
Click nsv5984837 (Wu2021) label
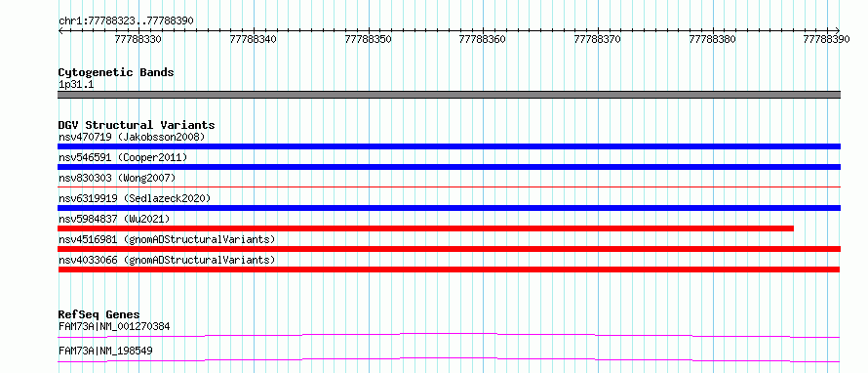click(x=114, y=219)
